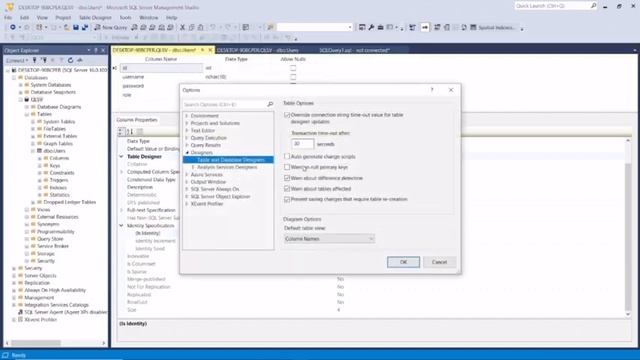Click the Save icon in main toolbar
This screenshot has height=360, width=640.
[x=76, y=27]
